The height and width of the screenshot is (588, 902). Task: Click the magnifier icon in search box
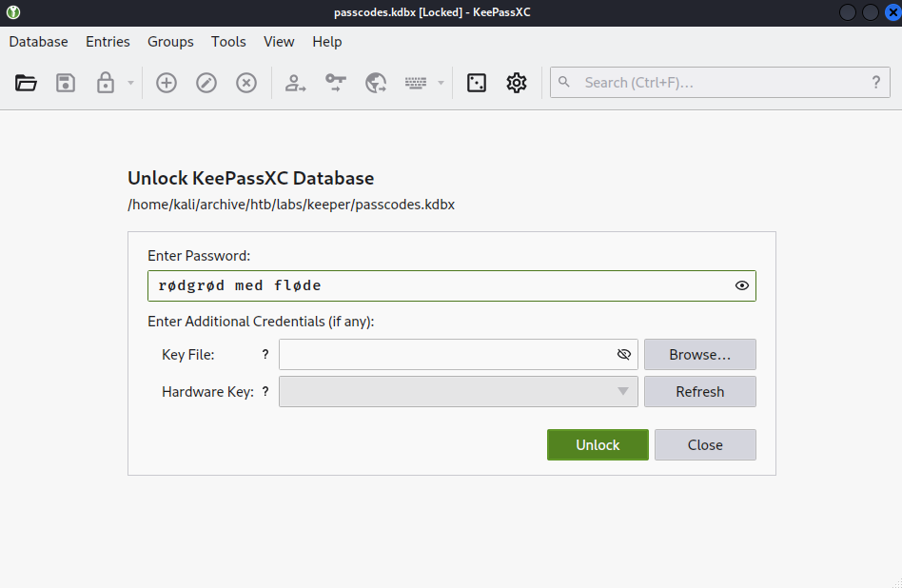click(x=564, y=82)
